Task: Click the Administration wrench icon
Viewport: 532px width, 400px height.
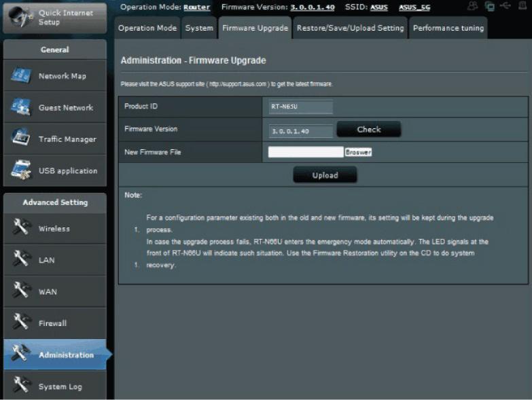Action: (21, 353)
